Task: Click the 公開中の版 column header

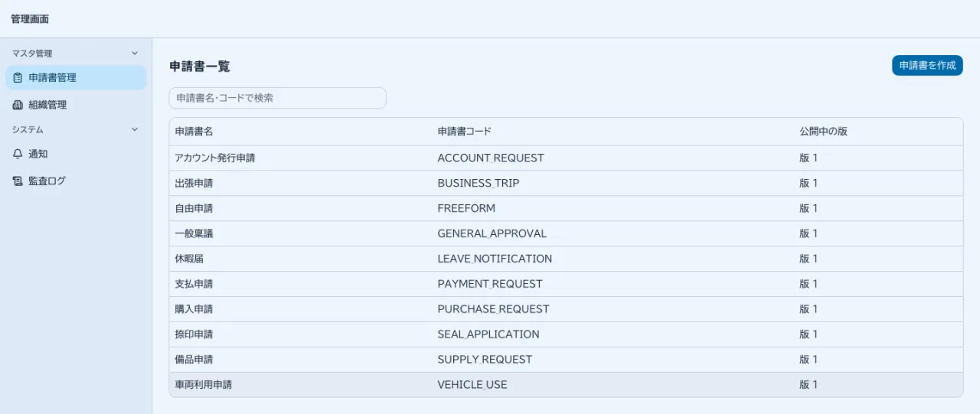Action: [823, 132]
